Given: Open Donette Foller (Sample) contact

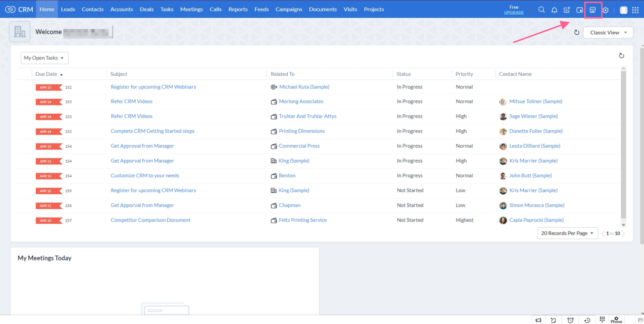Looking at the screenshot, I should 536,131.
